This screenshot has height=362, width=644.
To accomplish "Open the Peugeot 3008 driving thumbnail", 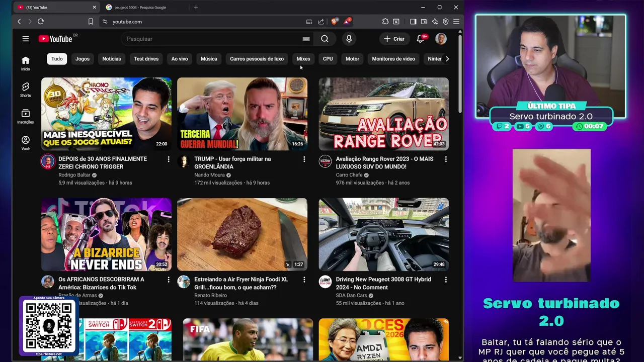I will [383, 234].
